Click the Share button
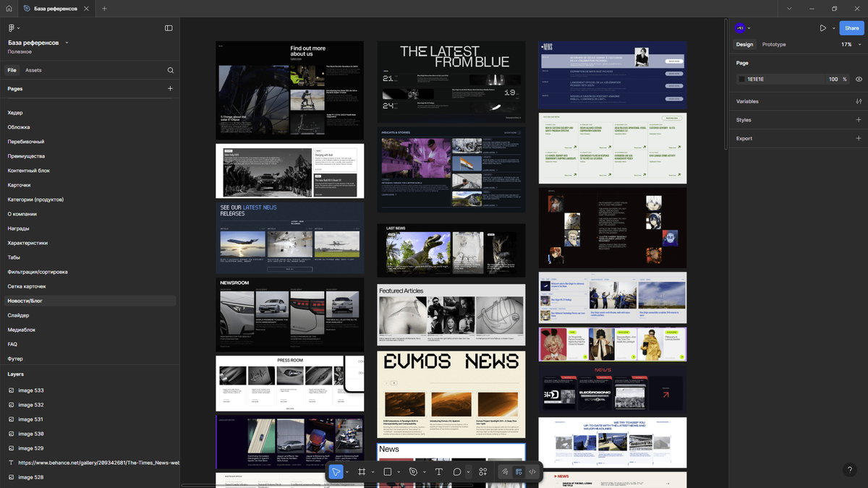This screenshot has width=868, height=488. [x=851, y=28]
